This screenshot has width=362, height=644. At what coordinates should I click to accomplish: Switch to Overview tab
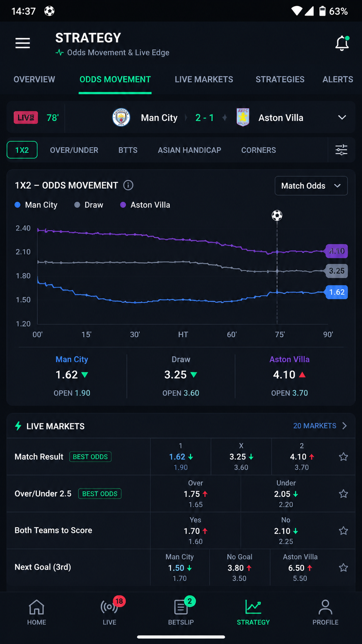[x=34, y=79]
